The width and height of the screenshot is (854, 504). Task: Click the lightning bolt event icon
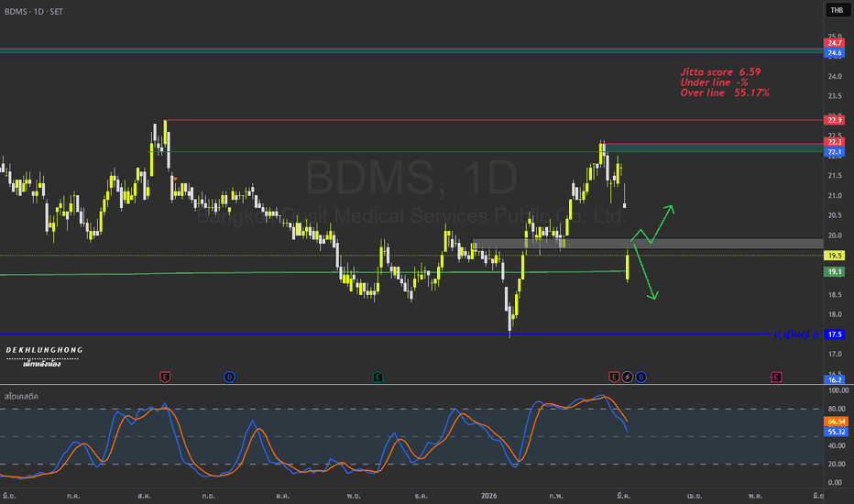[628, 377]
